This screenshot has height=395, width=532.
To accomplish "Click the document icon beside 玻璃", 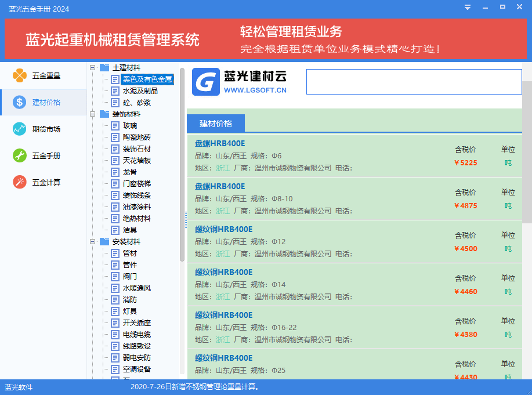I will (115, 125).
